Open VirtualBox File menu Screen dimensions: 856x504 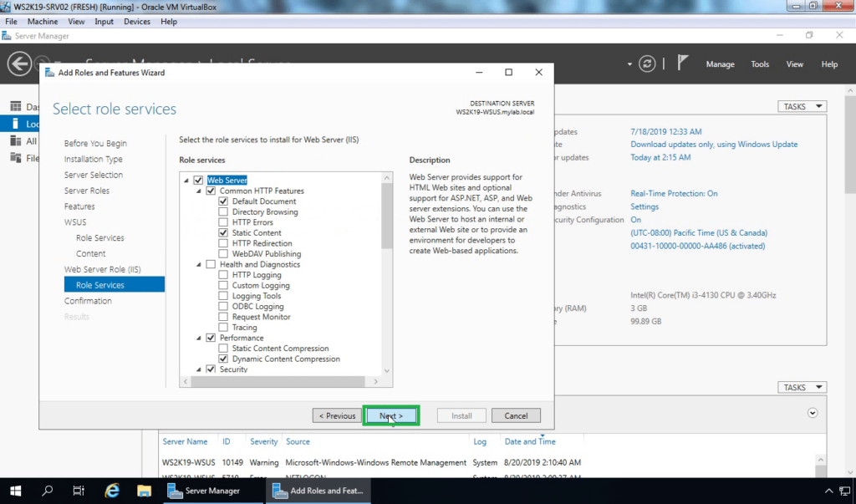[11, 21]
